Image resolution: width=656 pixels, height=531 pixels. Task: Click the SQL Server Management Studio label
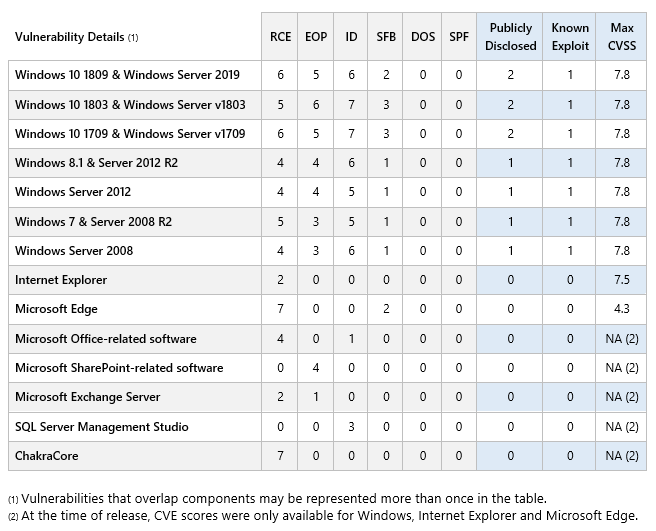(102, 427)
